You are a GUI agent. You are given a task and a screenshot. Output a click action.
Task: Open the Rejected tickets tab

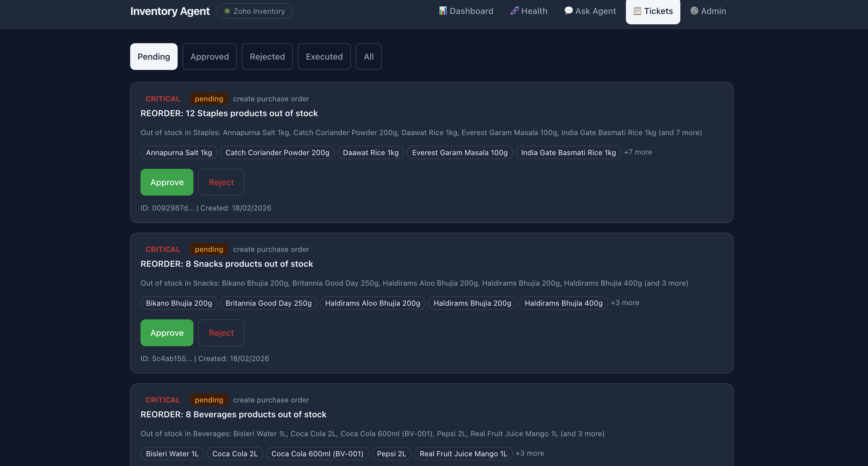pyautogui.click(x=267, y=56)
